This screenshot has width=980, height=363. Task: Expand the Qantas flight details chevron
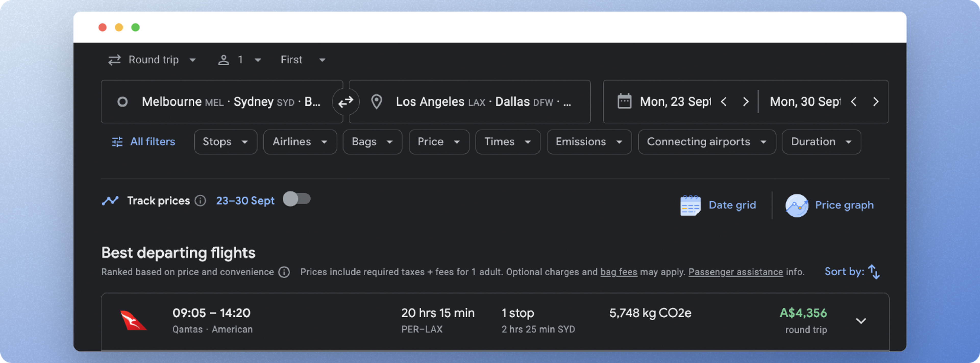[x=861, y=321]
